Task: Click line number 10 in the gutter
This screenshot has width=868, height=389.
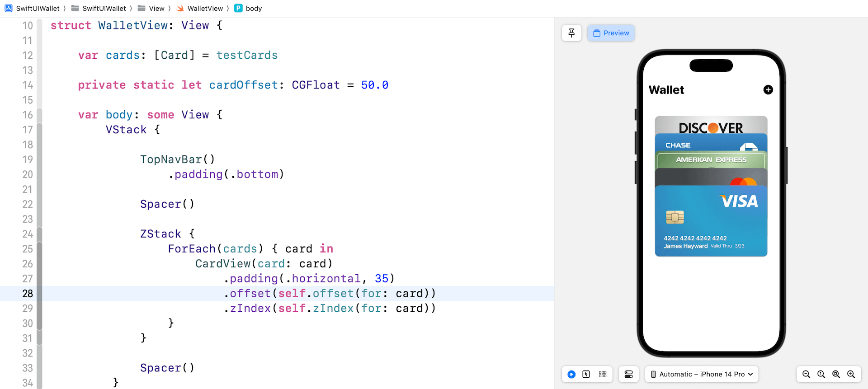Action: point(28,26)
